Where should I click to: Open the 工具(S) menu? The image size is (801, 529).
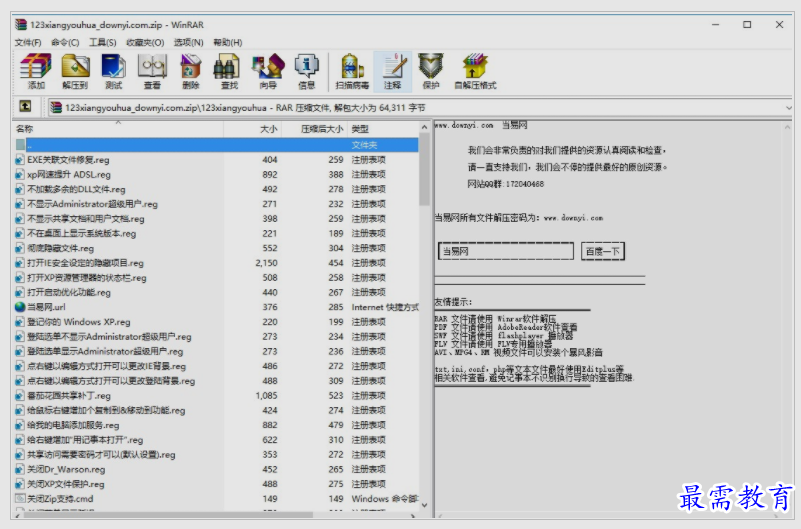[103, 42]
